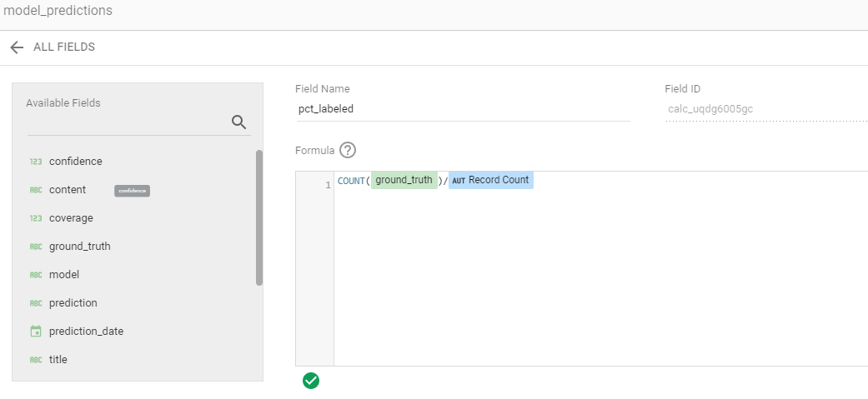Click the Record Count chip in the formula
The width and height of the screenshot is (868, 399).
490,180
